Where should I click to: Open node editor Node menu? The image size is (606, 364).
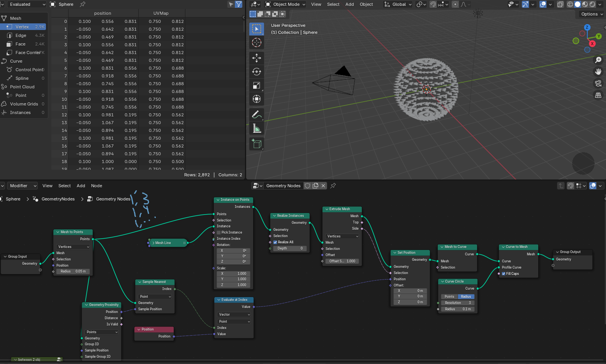97,186
